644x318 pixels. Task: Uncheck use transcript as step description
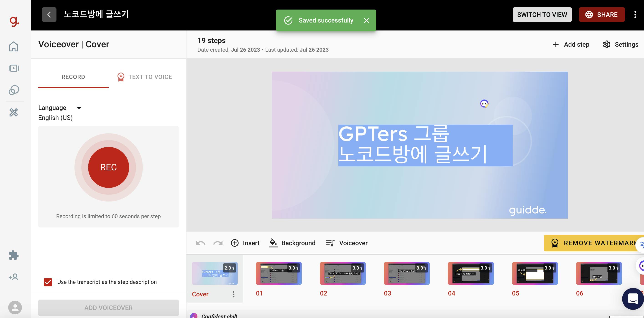(48, 282)
